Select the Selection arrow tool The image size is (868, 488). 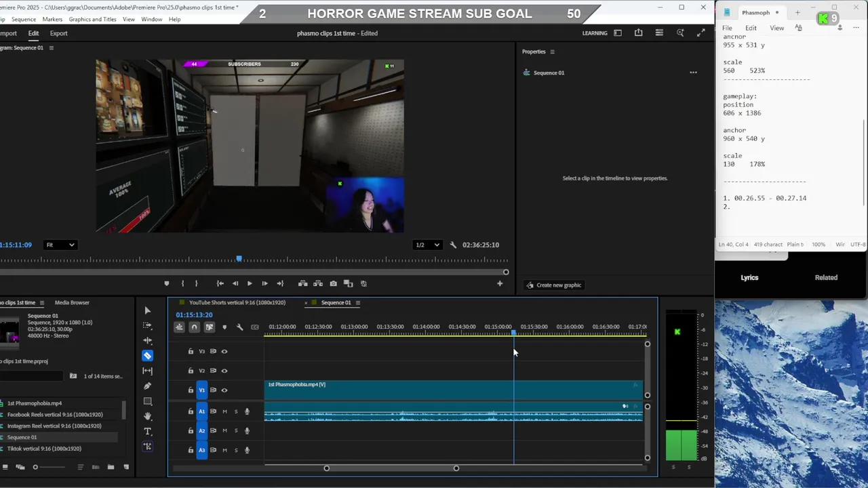tap(147, 310)
